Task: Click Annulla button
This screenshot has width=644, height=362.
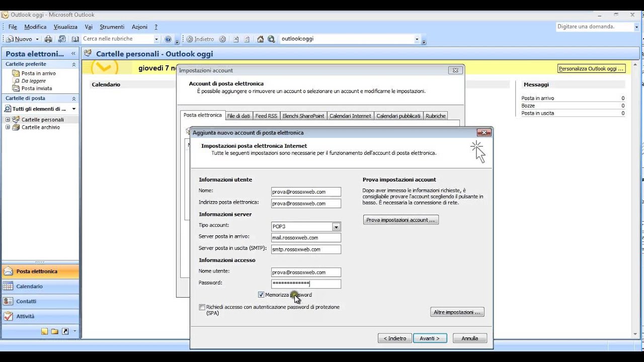Action: click(x=469, y=338)
